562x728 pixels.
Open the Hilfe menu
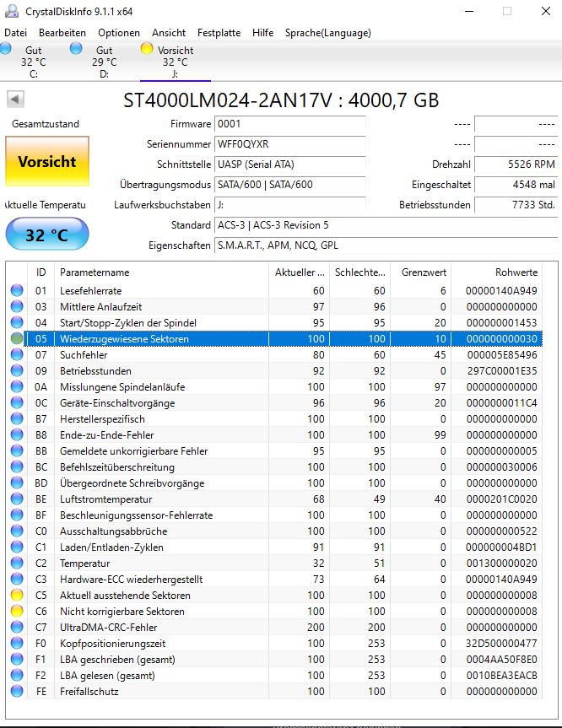pyautogui.click(x=263, y=33)
